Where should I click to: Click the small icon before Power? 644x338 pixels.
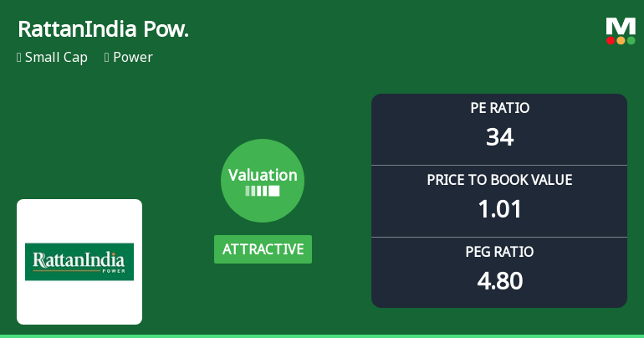(x=107, y=58)
